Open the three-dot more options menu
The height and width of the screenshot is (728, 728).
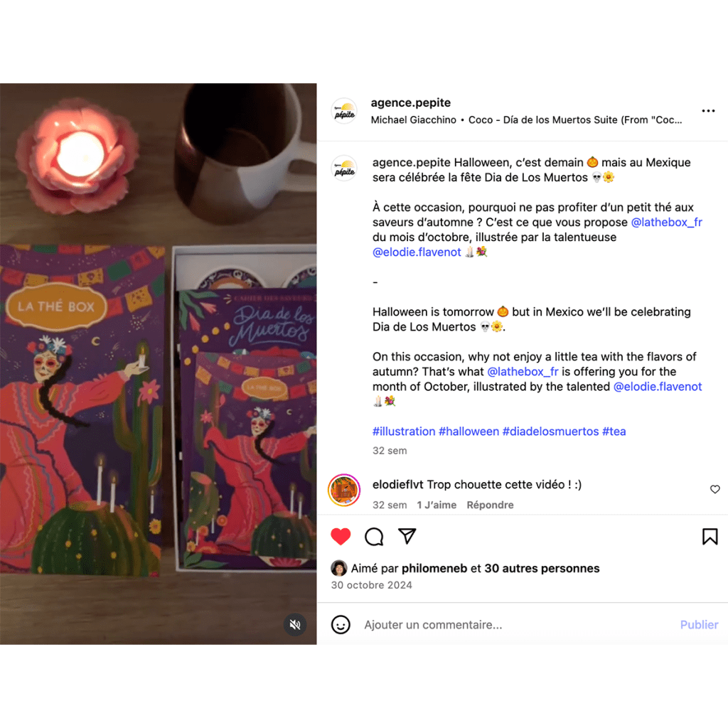(708, 111)
